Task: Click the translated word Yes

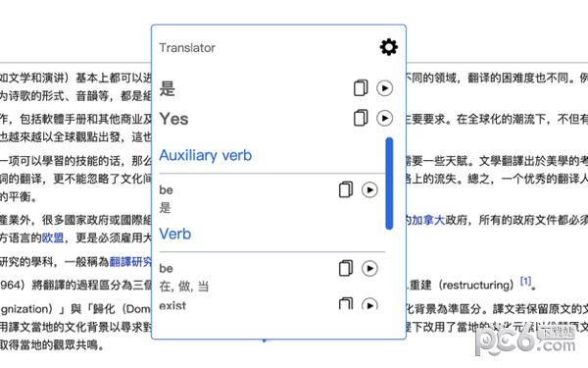Action: click(173, 119)
